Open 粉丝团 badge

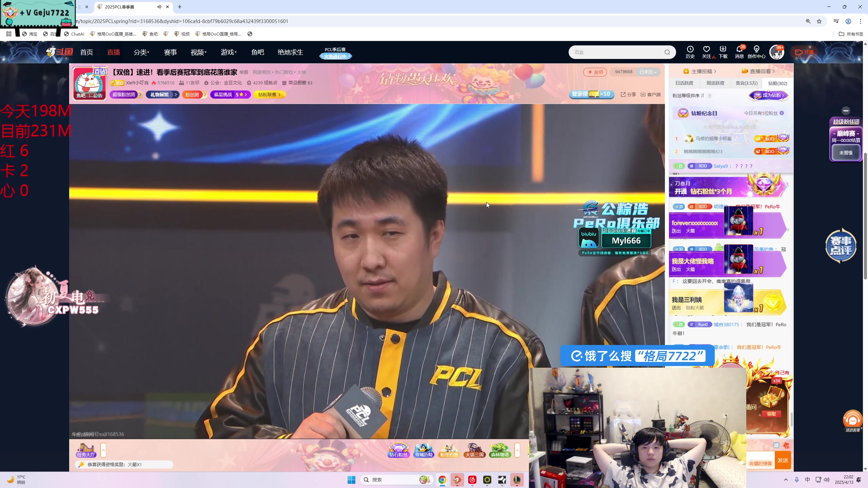click(194, 95)
